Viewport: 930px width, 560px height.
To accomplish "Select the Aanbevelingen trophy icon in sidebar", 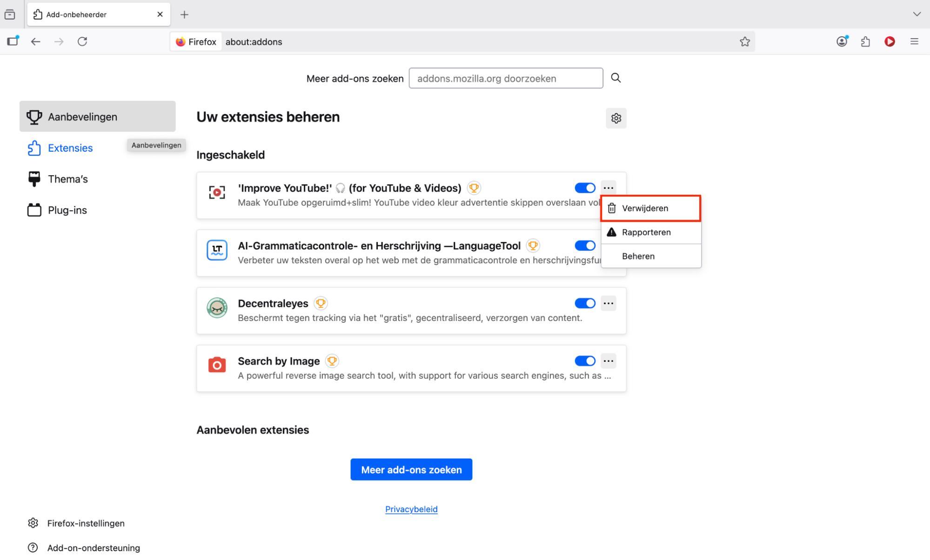I will (34, 116).
